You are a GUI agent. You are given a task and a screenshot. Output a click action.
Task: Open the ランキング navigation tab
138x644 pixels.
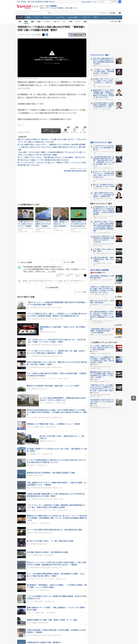(86, 17)
